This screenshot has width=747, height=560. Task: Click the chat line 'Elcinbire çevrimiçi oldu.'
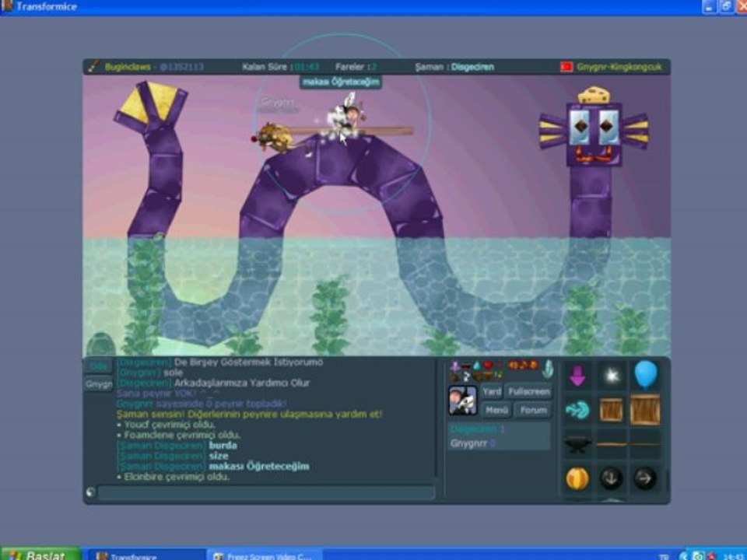click(173, 477)
